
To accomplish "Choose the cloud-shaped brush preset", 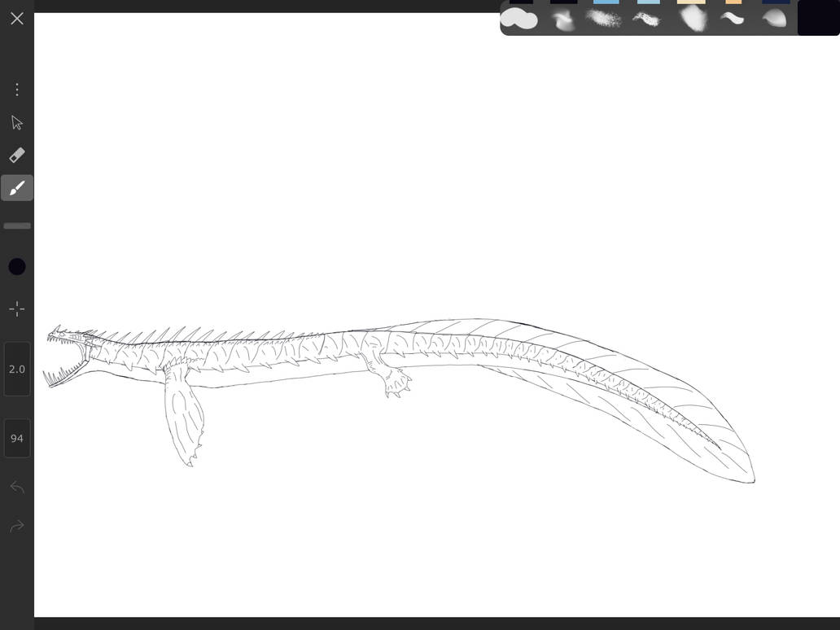I will point(518,19).
